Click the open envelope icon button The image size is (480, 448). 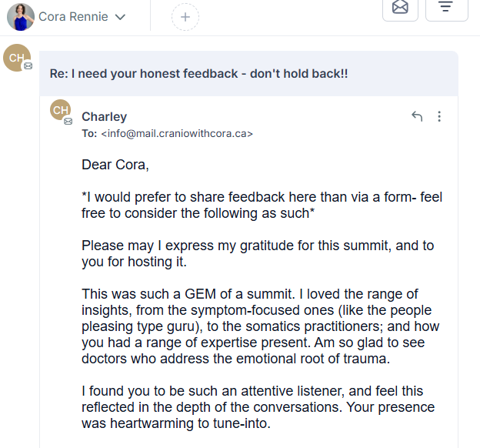[400, 8]
